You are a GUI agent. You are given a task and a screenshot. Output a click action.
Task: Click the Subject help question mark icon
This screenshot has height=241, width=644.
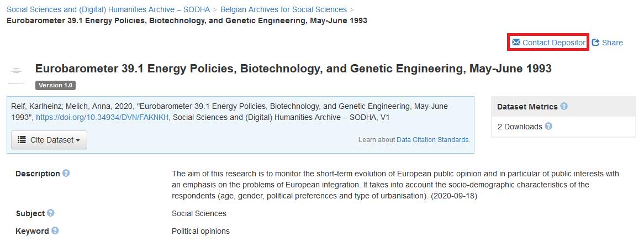point(50,213)
